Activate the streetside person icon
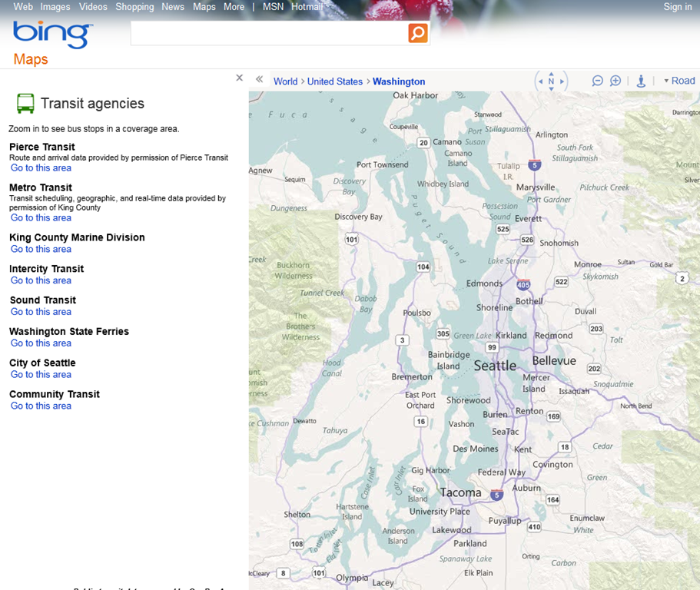This screenshot has width=700, height=590. point(641,81)
